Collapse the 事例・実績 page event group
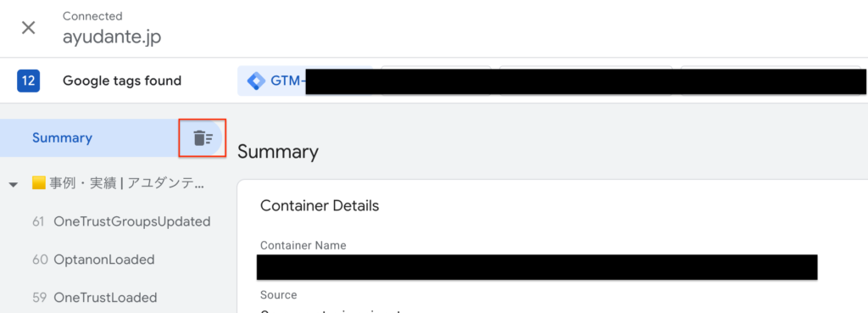 [x=14, y=184]
